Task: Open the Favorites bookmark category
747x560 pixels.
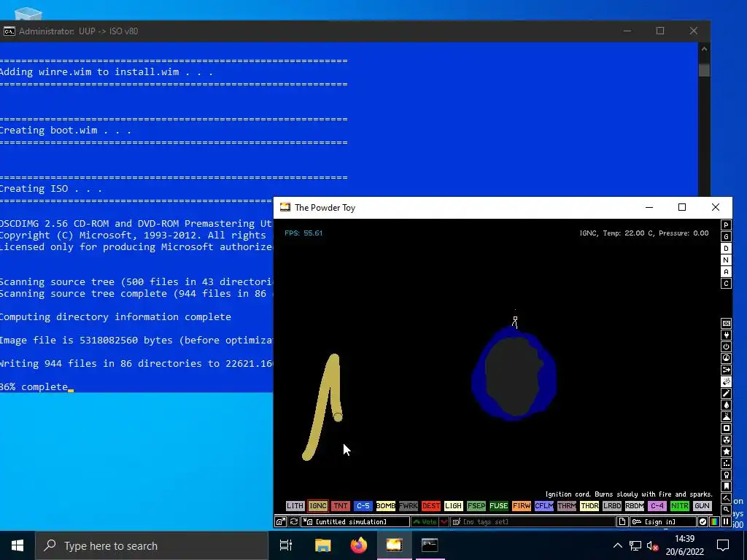Action: 726,486
